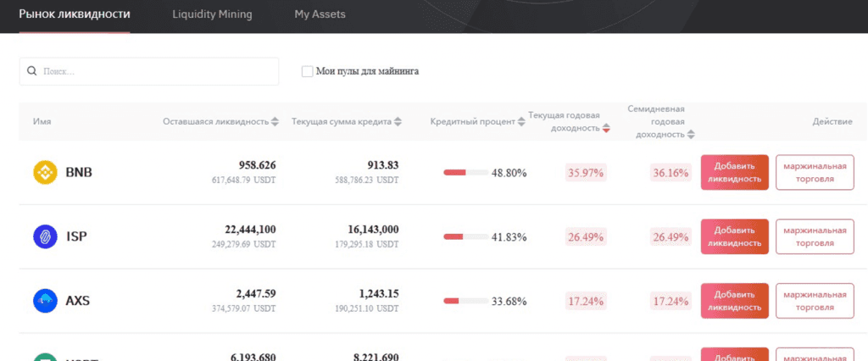Focus the Поиск search field
The height and width of the screenshot is (361, 868).
click(149, 71)
